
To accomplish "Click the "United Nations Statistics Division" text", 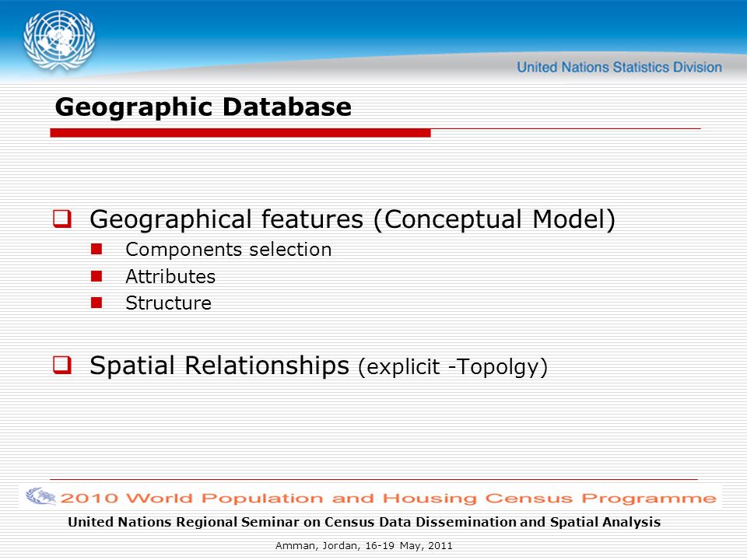I will pos(619,67).
